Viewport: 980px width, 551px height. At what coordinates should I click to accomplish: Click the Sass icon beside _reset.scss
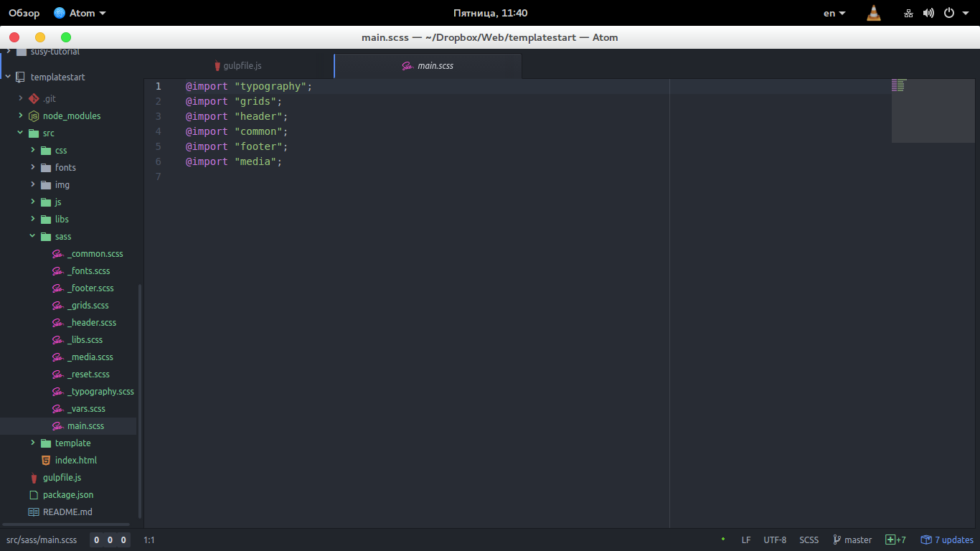tap(57, 375)
